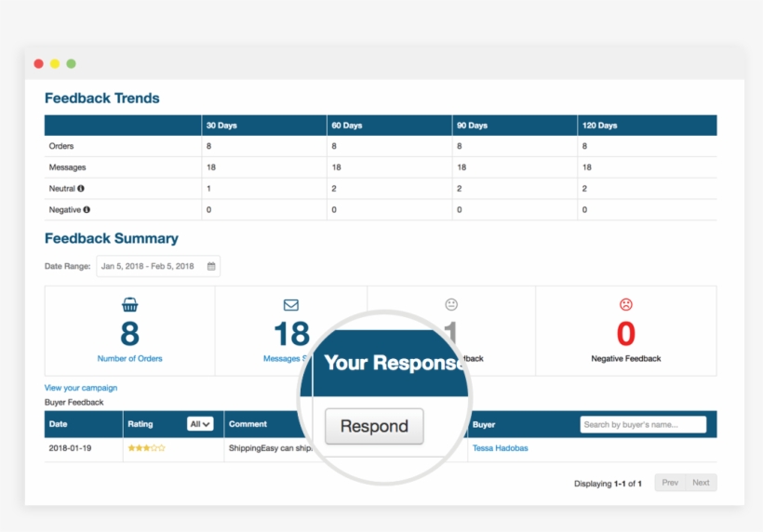The height and width of the screenshot is (532, 763).
Task: Click the Negative info icon
Action: (x=87, y=209)
